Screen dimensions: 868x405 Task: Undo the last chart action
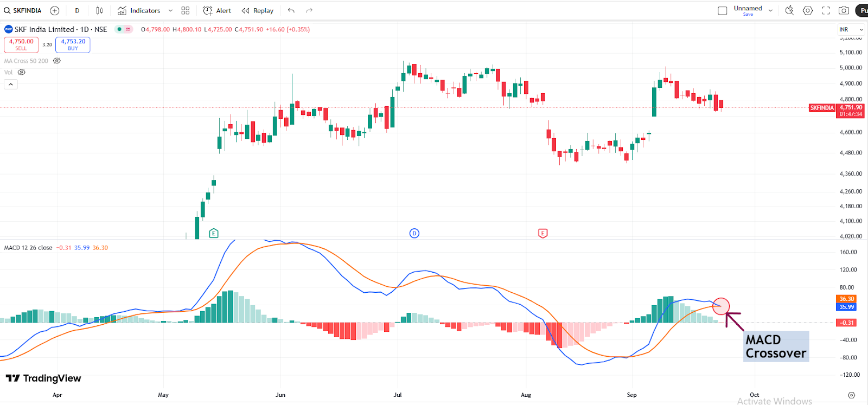click(291, 10)
